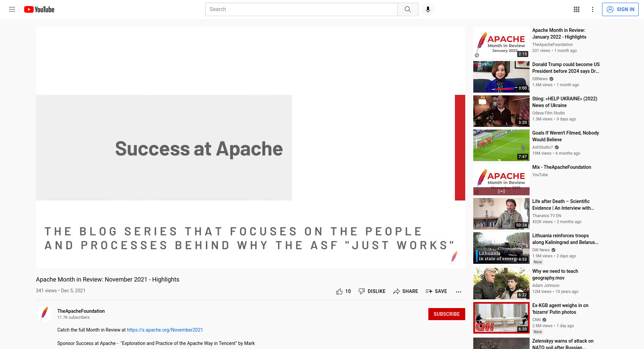Open Lithuania reinforces troops video thumbnail
The image size is (644, 349).
[x=501, y=248]
